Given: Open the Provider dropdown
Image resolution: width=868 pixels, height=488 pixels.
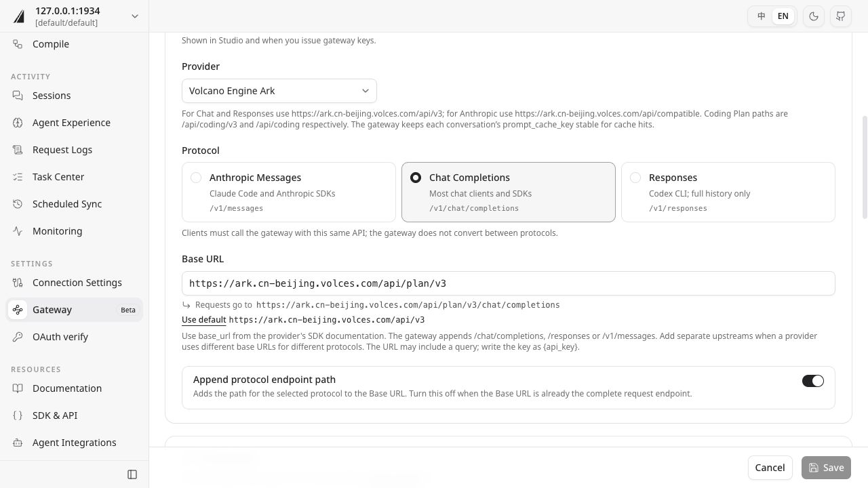Looking at the screenshot, I should [x=279, y=91].
